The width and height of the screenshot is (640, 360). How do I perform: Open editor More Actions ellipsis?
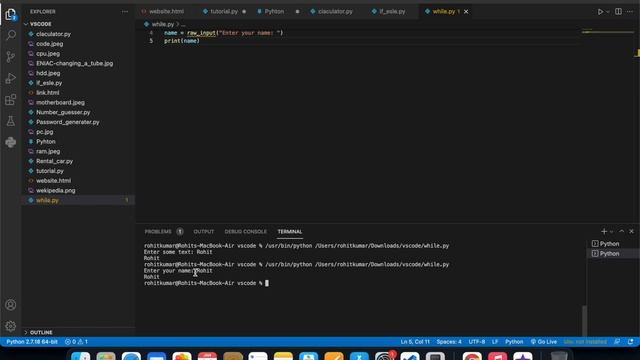pos(630,11)
